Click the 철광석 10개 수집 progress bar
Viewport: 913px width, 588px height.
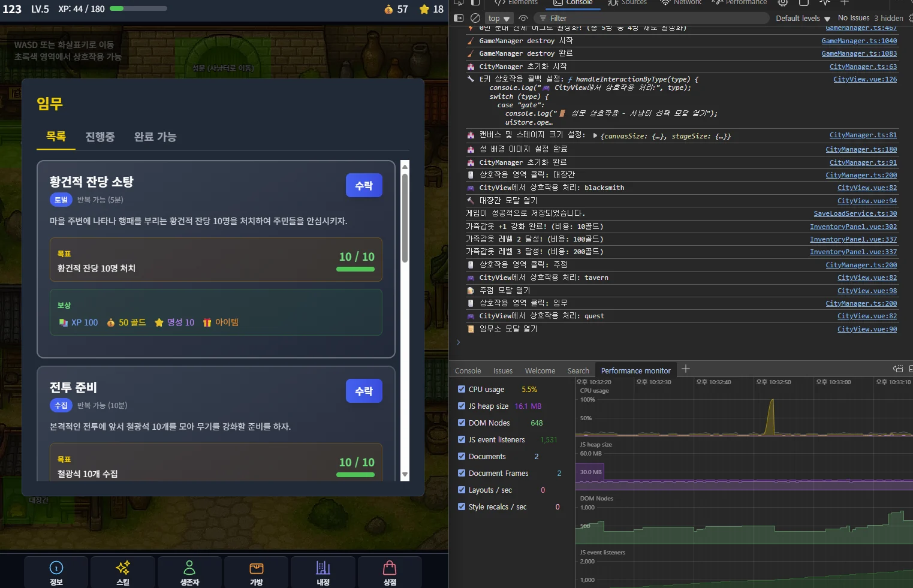coord(355,475)
